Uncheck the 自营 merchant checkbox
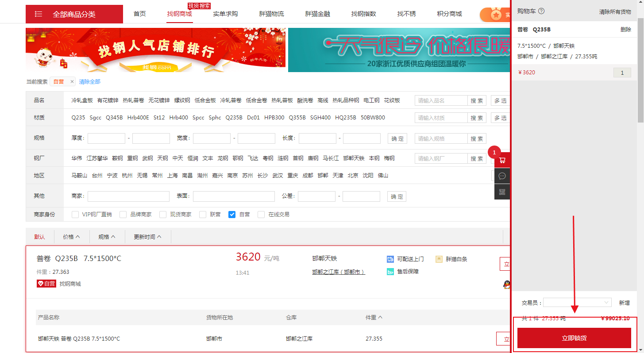The width and height of the screenshot is (644, 353). pyautogui.click(x=232, y=215)
